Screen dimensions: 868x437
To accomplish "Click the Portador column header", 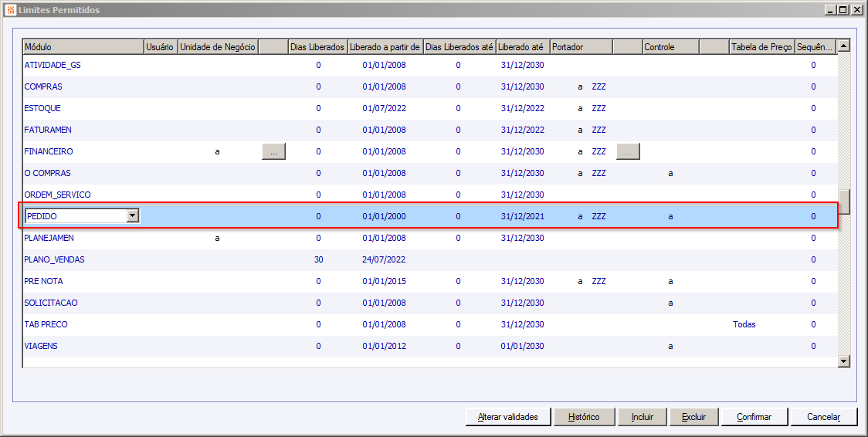I will tap(581, 47).
